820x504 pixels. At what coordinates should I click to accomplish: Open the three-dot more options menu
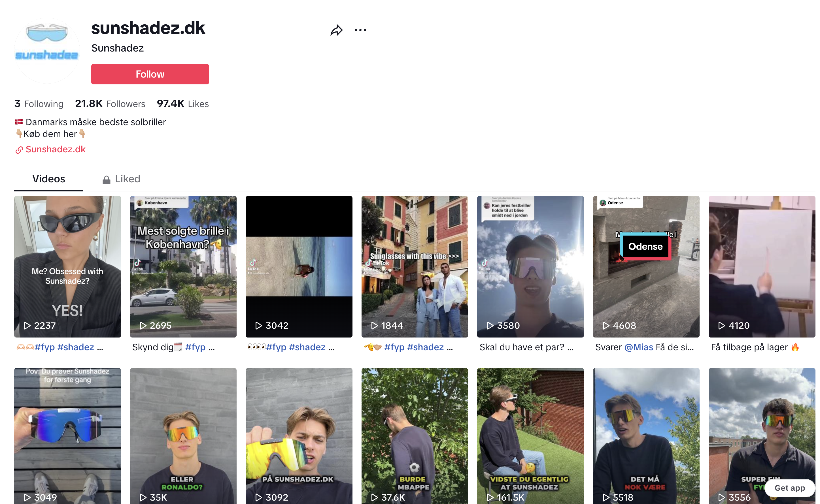(360, 30)
